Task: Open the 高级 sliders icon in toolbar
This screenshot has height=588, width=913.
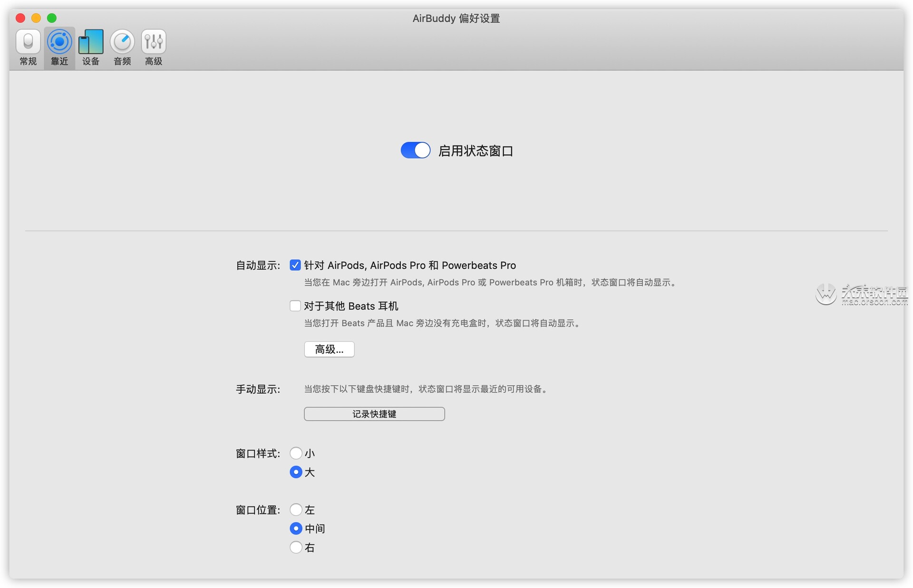Action: (x=154, y=42)
